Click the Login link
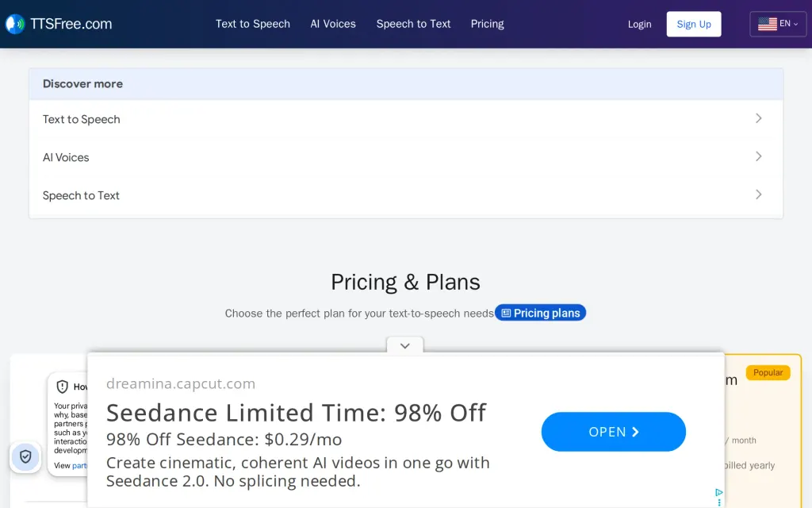 640,25
